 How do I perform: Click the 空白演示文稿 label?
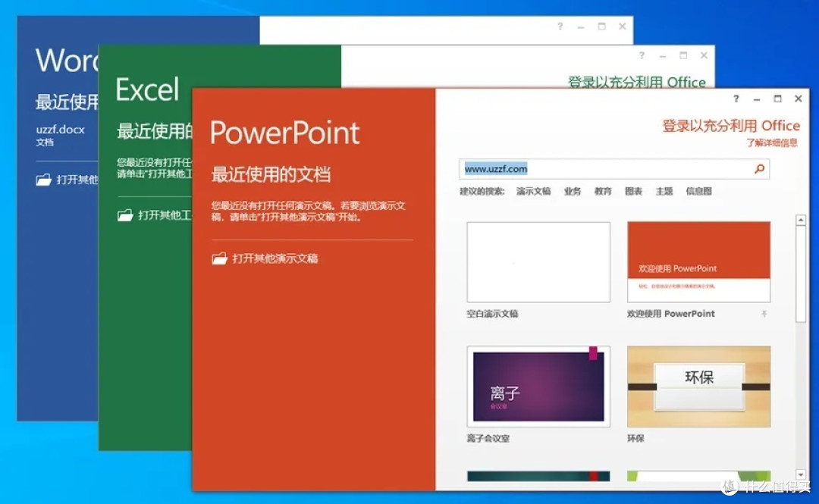(x=492, y=314)
